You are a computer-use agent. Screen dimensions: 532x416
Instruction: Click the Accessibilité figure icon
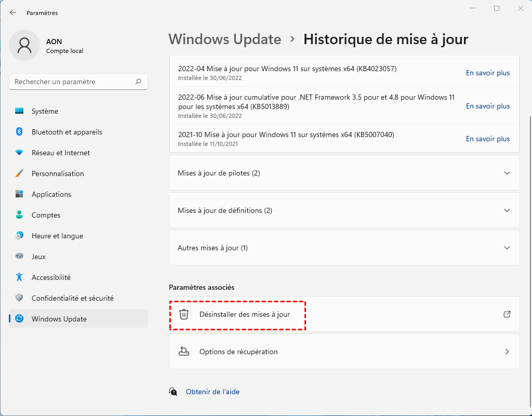click(x=19, y=277)
